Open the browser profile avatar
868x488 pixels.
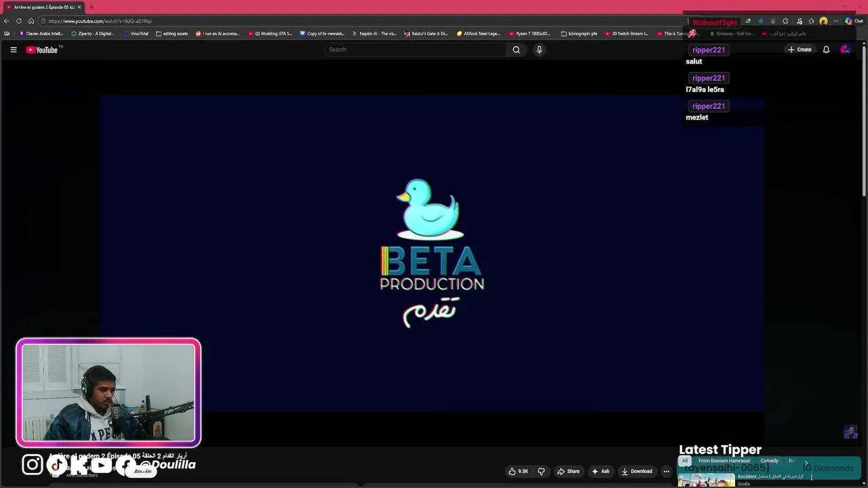click(823, 21)
